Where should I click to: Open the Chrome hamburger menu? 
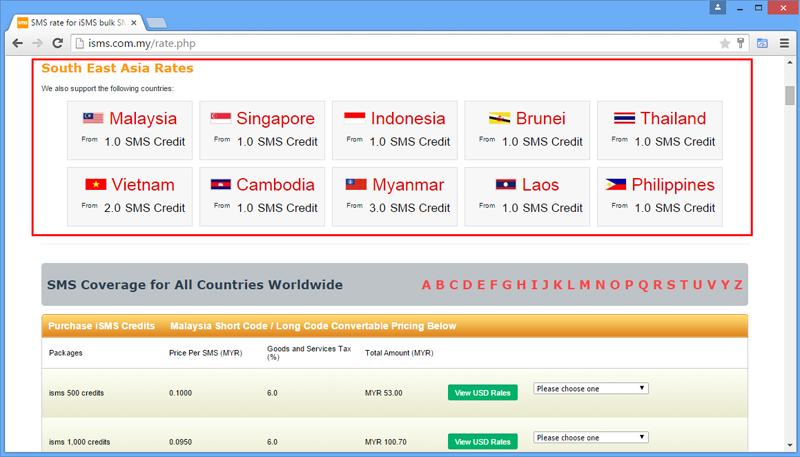(x=785, y=43)
